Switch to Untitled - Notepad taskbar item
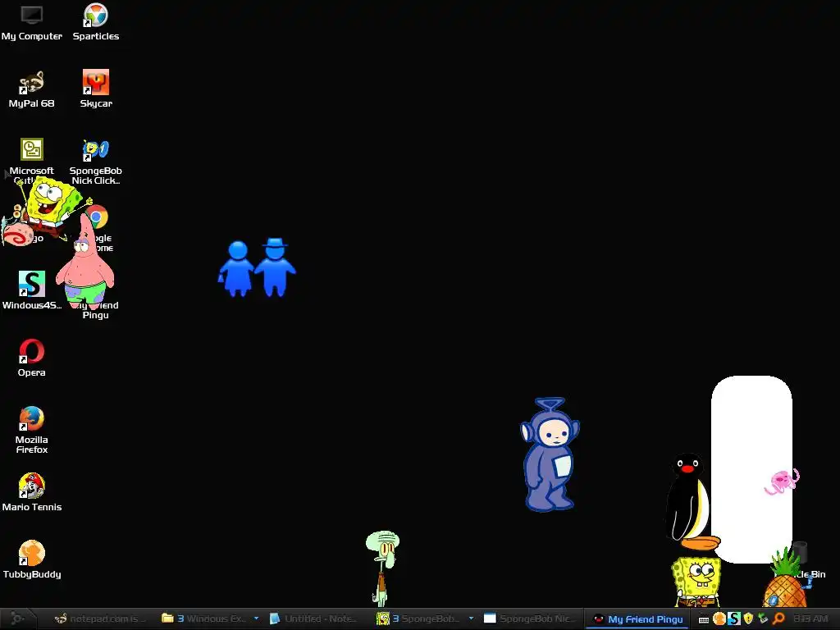The image size is (840, 630). pos(313,619)
